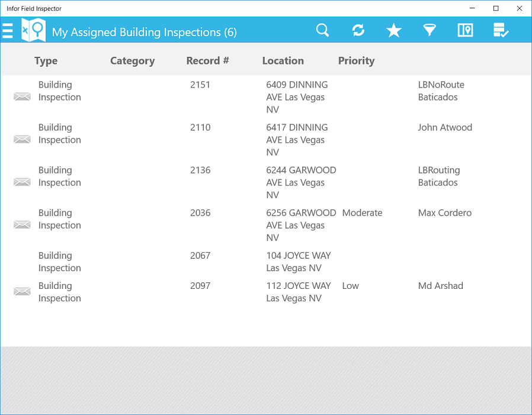Show favorite inspections via star icon

pyautogui.click(x=393, y=30)
